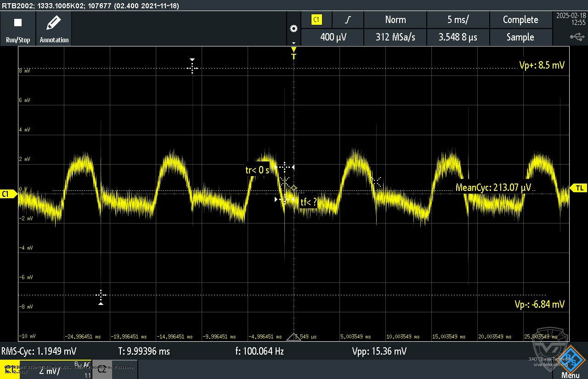Enable channel C2 in the bottom bar
588x379 pixels.
point(102,369)
